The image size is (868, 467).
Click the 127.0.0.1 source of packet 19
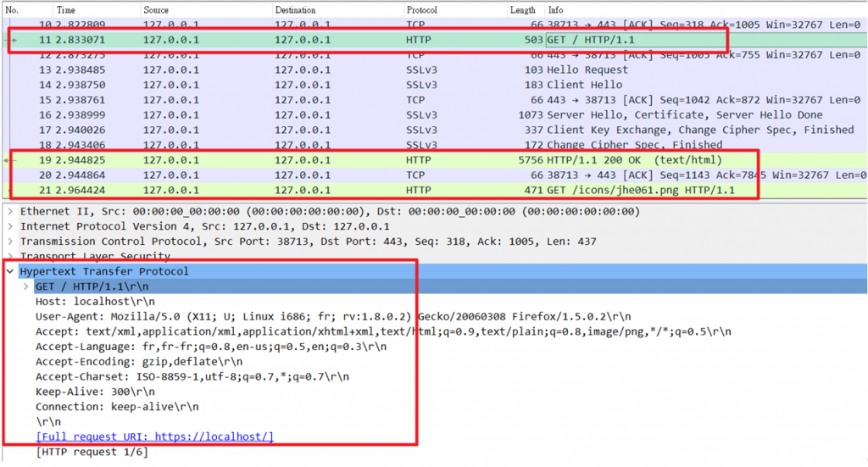(171, 160)
